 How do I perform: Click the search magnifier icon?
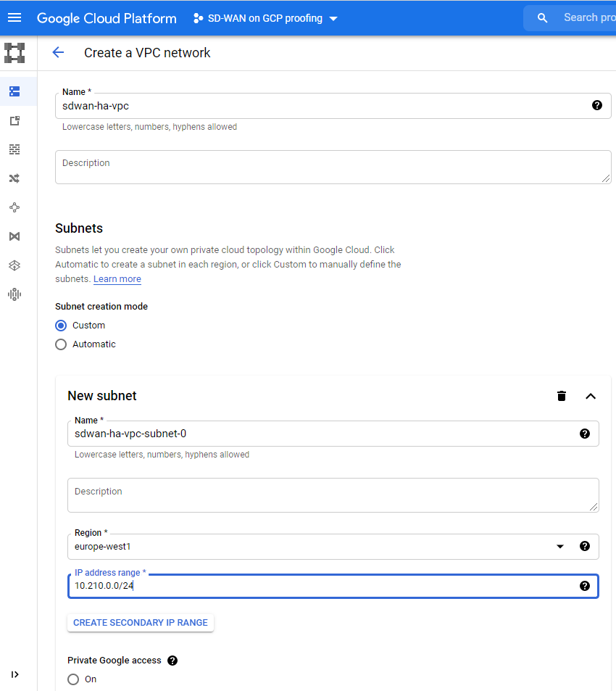(x=543, y=18)
